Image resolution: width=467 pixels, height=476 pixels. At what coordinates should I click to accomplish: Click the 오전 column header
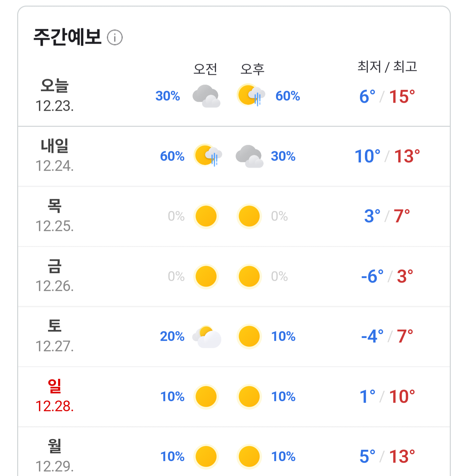205,69
